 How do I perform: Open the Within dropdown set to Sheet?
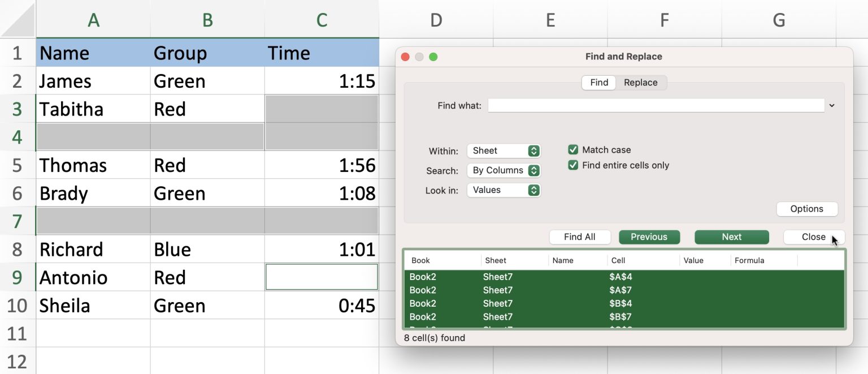[x=504, y=151]
